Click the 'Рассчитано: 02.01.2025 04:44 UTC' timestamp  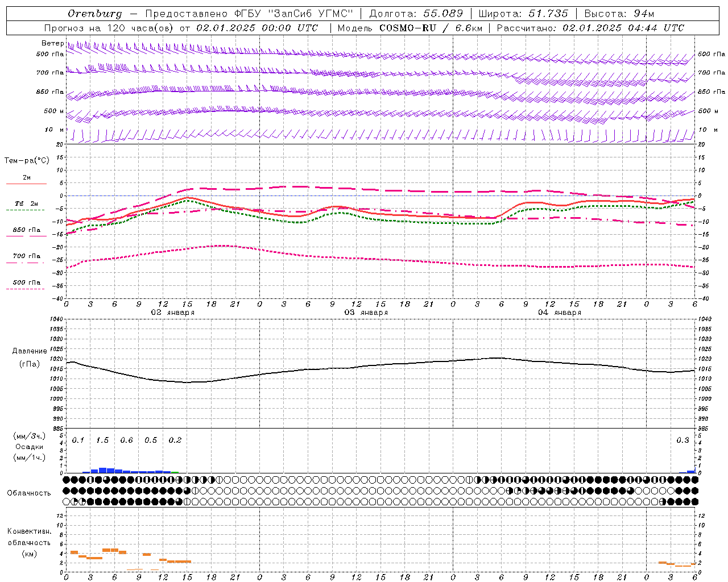pyautogui.click(x=590, y=28)
